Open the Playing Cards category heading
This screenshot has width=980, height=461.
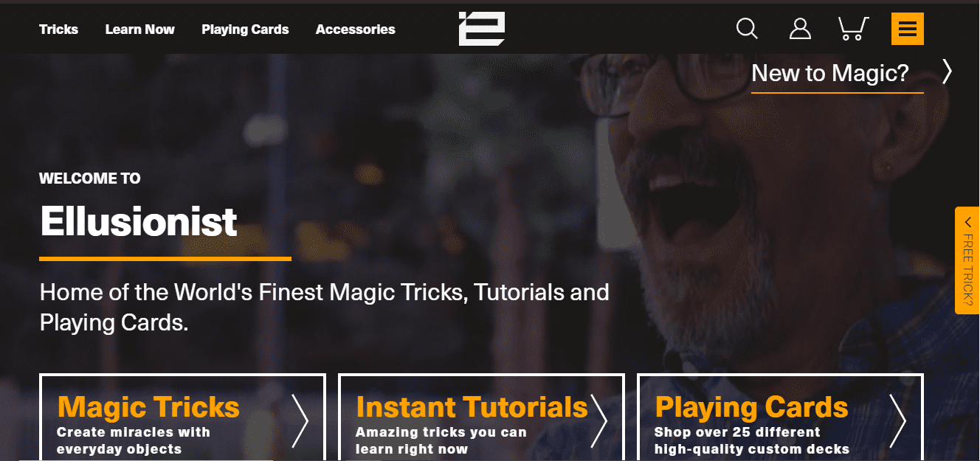click(x=751, y=407)
